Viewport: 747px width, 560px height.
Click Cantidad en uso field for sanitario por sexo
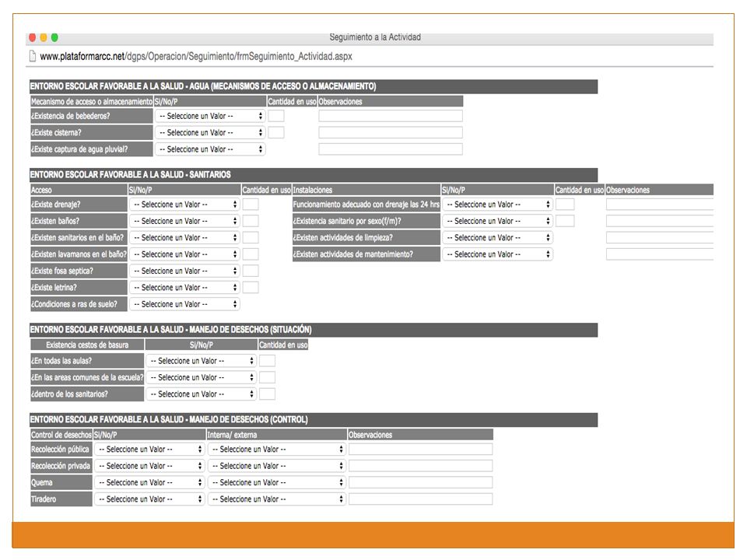click(x=565, y=221)
